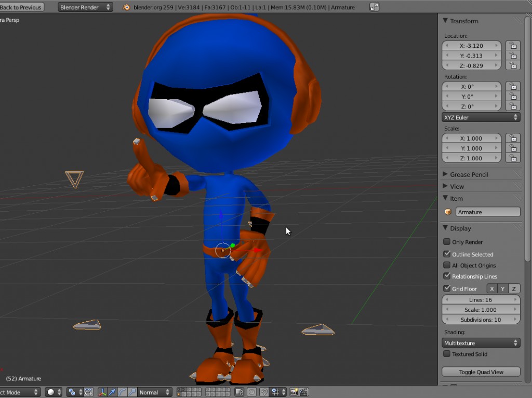Toggle proportional editing icon in header
This screenshot has height=398, width=532.
pyautogui.click(x=251, y=392)
